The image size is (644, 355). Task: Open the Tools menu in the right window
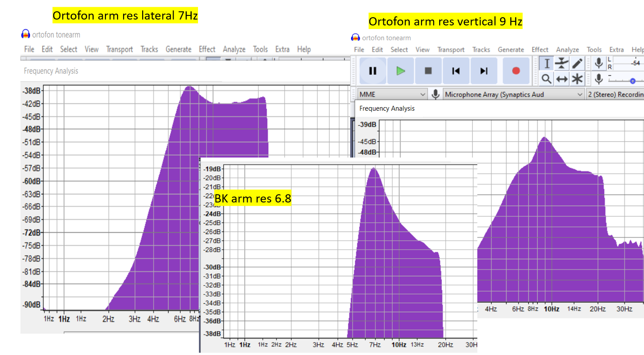coord(594,49)
